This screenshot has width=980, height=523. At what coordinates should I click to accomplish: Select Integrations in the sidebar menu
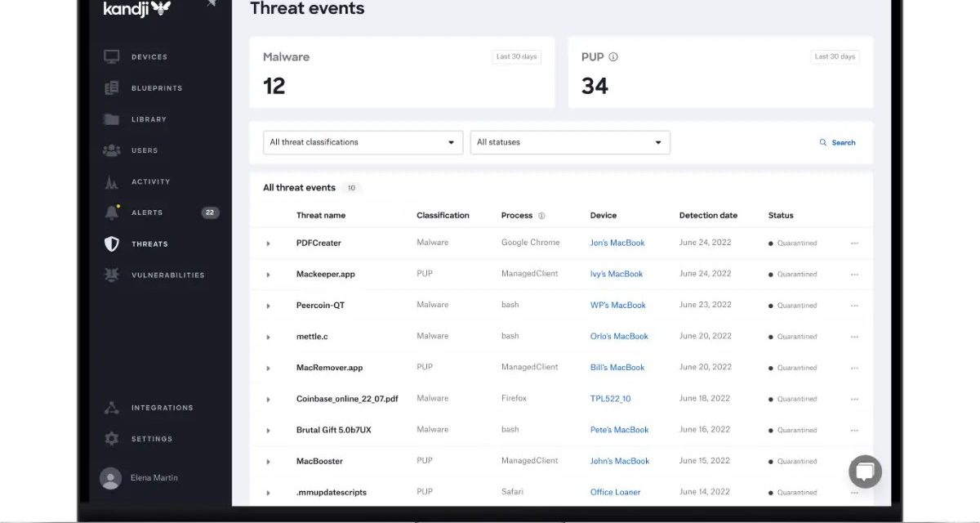pyautogui.click(x=162, y=408)
